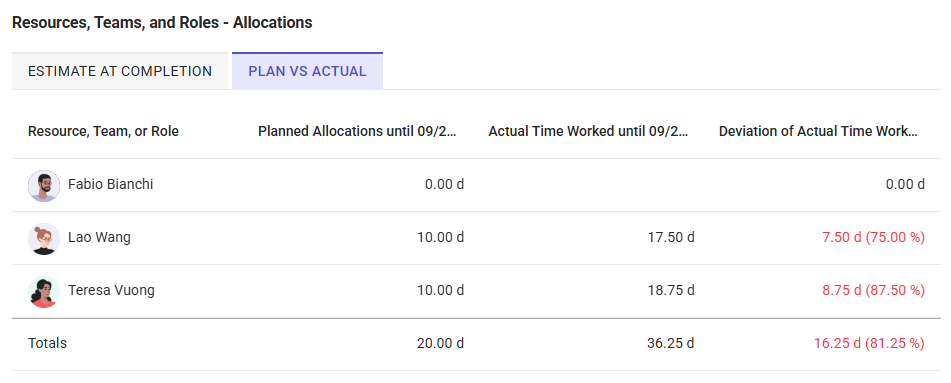
Task: Click the Teresa Vuong name
Action: point(111,291)
